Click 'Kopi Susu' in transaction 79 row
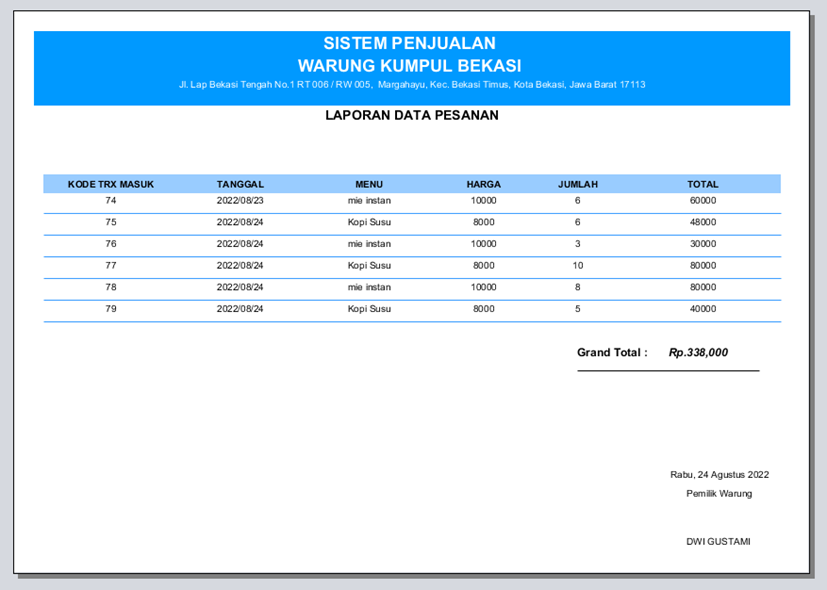The image size is (827, 590). (369, 308)
